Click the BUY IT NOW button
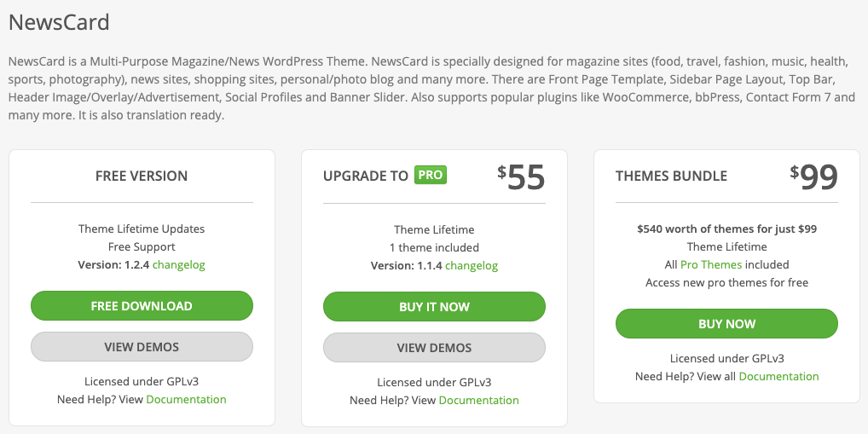The width and height of the screenshot is (868, 434). (x=434, y=307)
